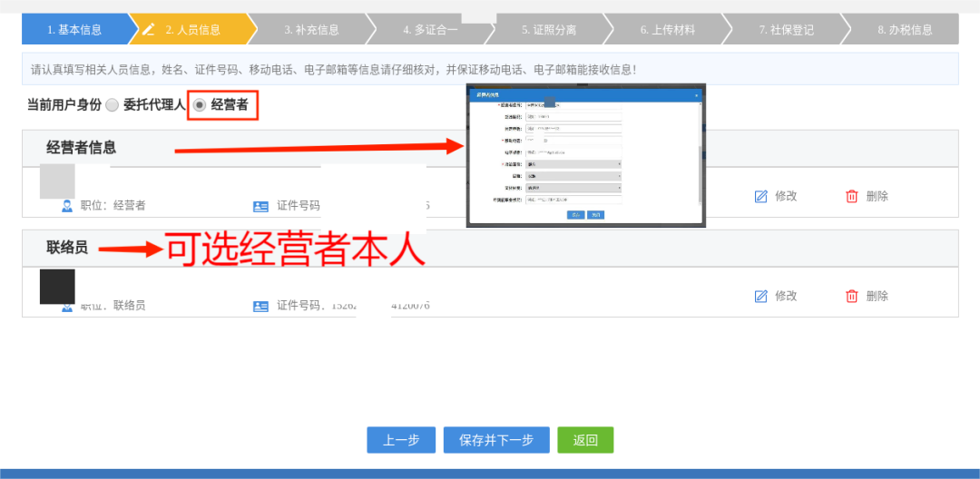Screen dimensions: 980x479
Task: Switch to step 3 补充信息
Action: click(311, 29)
